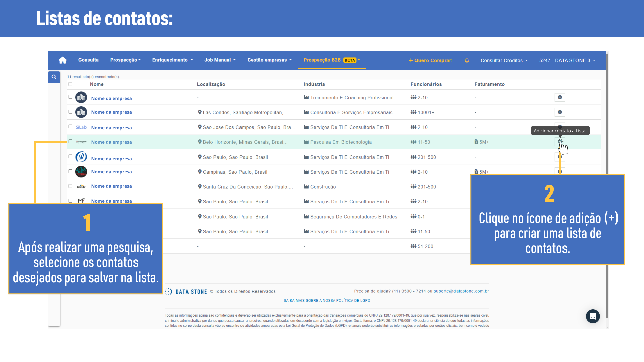Screen dimensions: 644x362
Task: Open LGPD policy link in footer
Action: click(x=327, y=300)
